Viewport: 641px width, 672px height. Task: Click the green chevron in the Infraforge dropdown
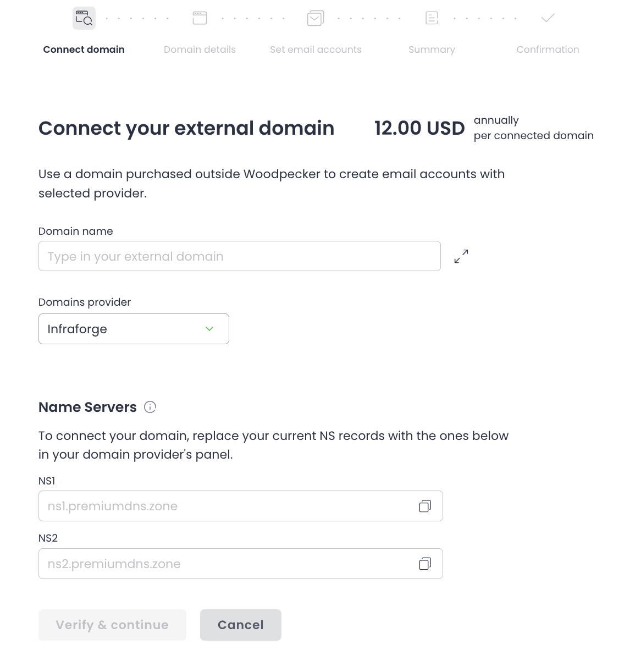pos(209,329)
